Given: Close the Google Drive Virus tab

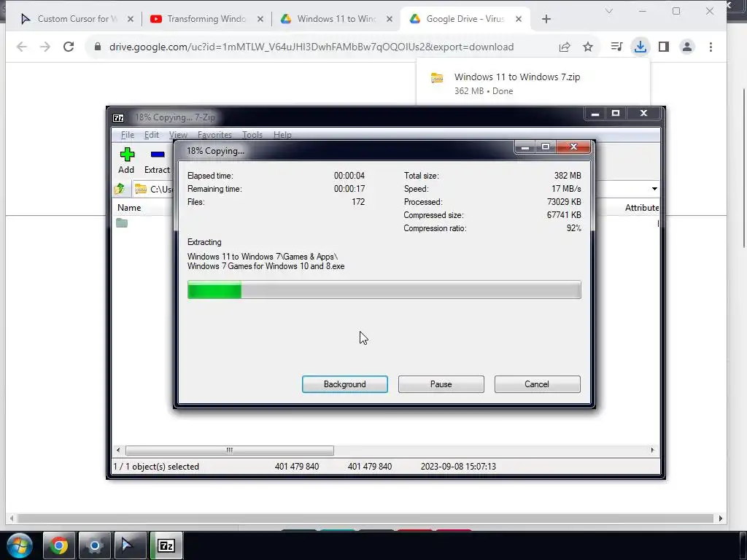Looking at the screenshot, I should (x=519, y=19).
